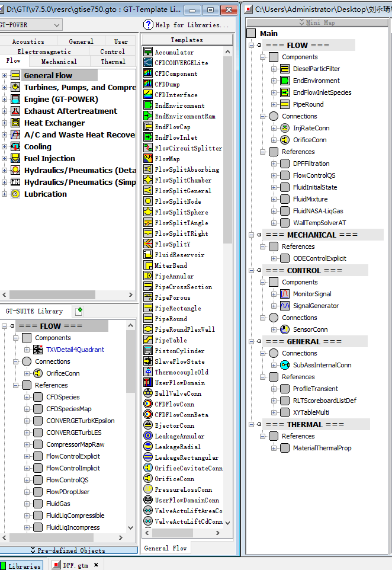Select the PipeRoundFlexWall template icon

pyautogui.click(x=148, y=329)
